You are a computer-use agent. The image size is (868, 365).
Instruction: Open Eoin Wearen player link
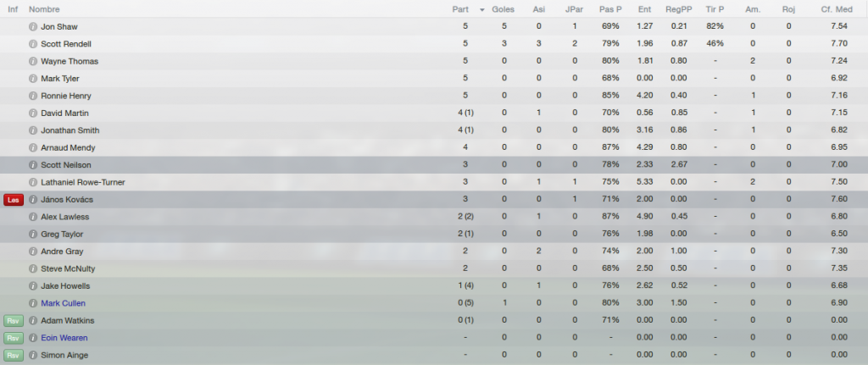coord(64,338)
